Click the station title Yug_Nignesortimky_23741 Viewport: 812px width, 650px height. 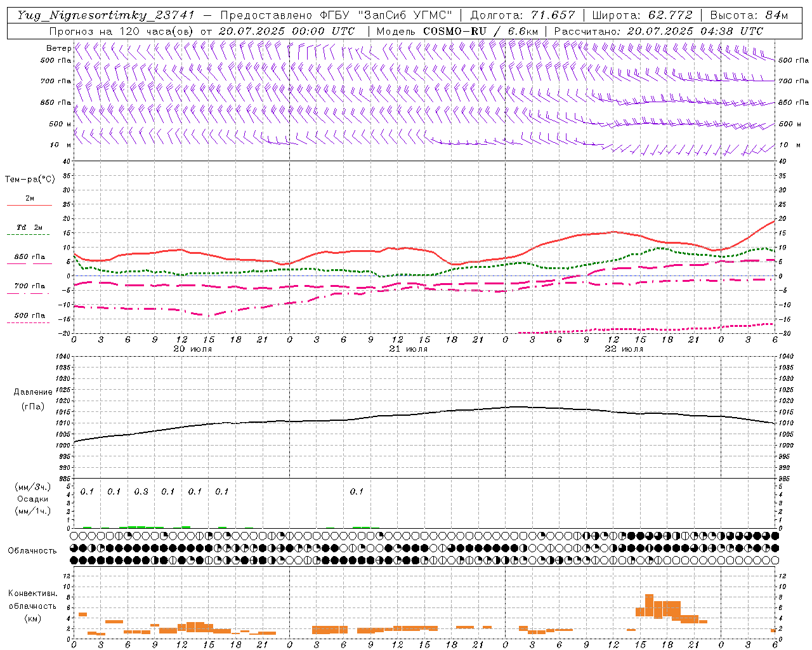point(106,15)
